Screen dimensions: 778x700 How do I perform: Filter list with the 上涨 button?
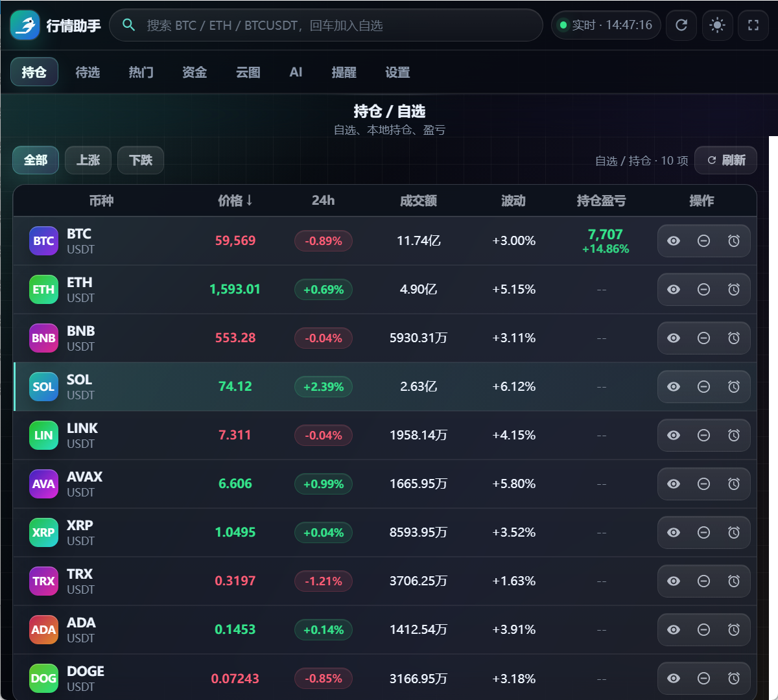(x=88, y=160)
